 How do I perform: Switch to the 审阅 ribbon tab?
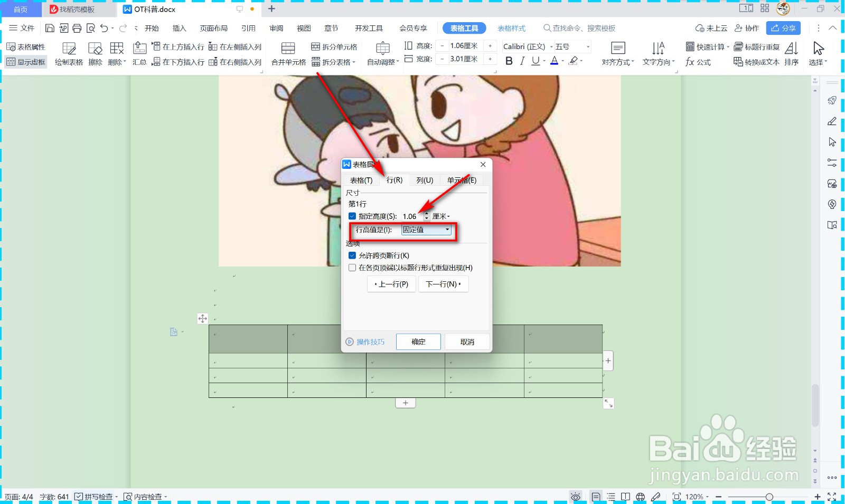click(x=276, y=28)
